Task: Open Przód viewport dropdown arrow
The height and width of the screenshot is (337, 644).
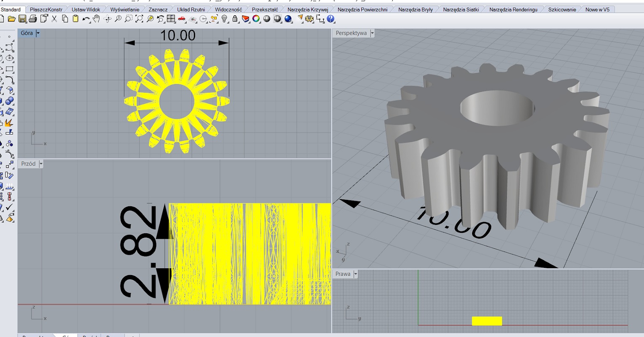Action: click(41, 164)
